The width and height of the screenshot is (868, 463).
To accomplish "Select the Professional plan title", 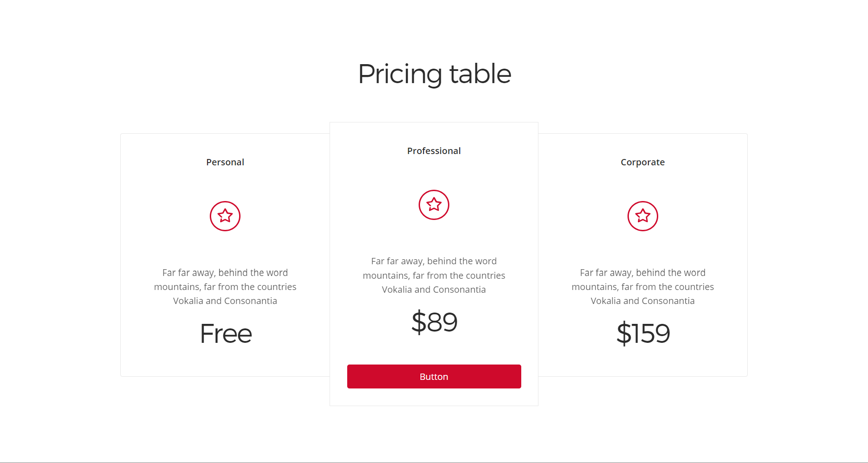I will click(x=434, y=151).
